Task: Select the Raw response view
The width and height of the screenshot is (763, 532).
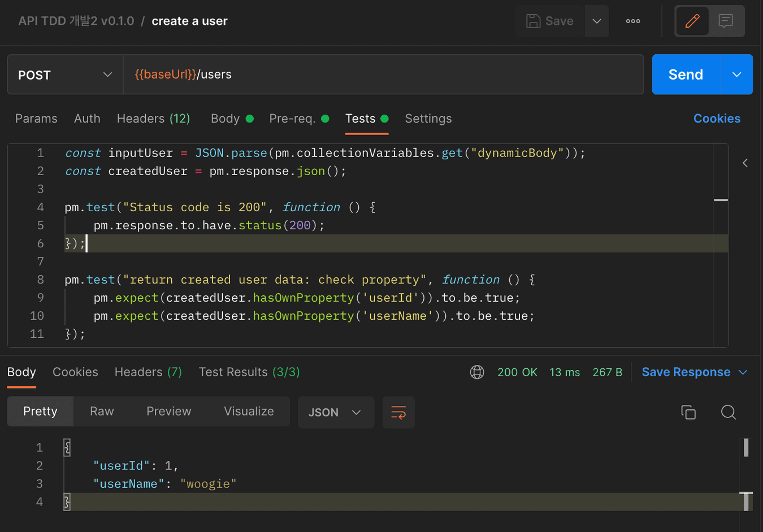Action: (102, 412)
